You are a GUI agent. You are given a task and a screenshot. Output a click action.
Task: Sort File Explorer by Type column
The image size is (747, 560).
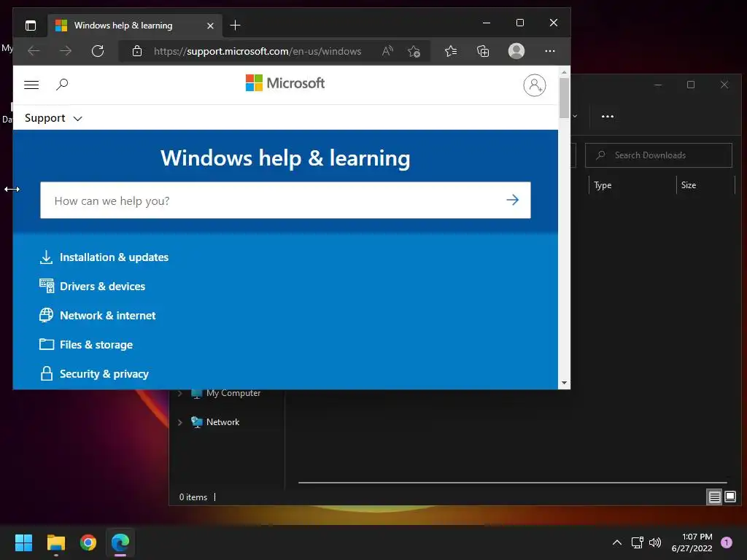[x=603, y=185]
